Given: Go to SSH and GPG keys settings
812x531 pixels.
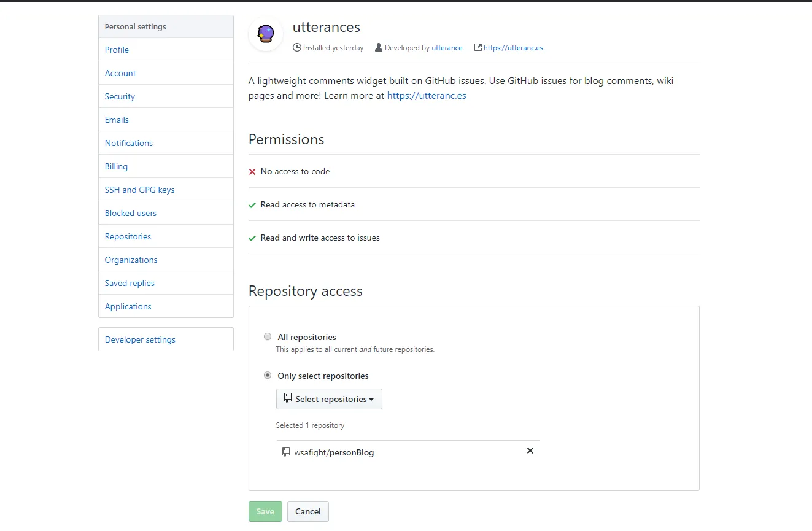Looking at the screenshot, I should 139,190.
